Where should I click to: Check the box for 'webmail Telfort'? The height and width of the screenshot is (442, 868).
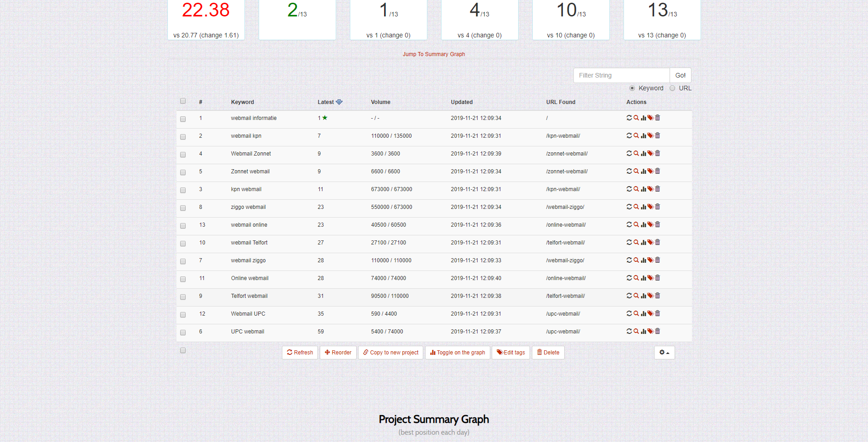[x=183, y=244]
